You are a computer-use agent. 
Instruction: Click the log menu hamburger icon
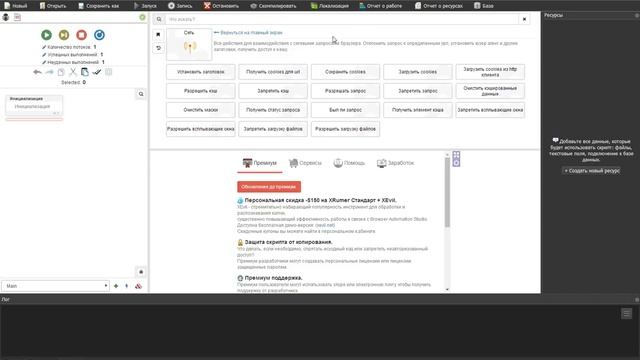pyautogui.click(x=627, y=313)
